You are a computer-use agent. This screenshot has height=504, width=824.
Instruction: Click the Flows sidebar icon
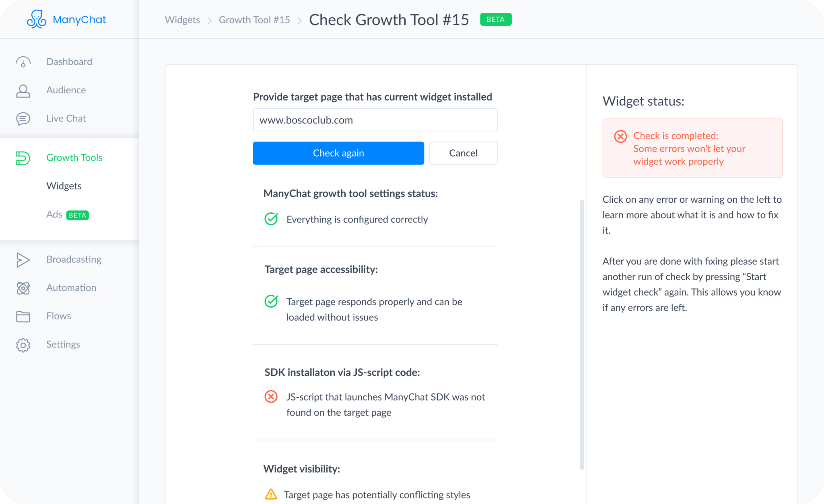coord(23,315)
